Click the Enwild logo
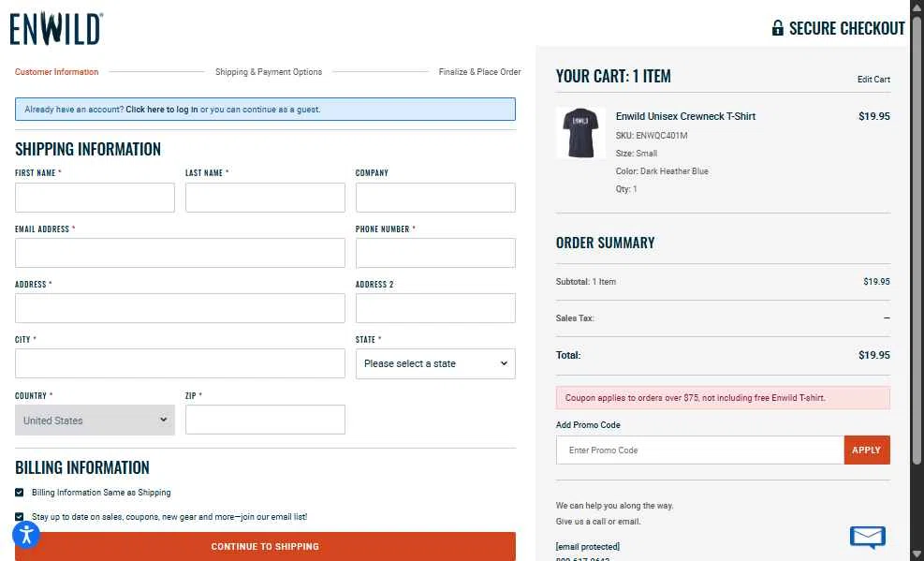Image resolution: width=924 pixels, height=561 pixels. point(56,28)
